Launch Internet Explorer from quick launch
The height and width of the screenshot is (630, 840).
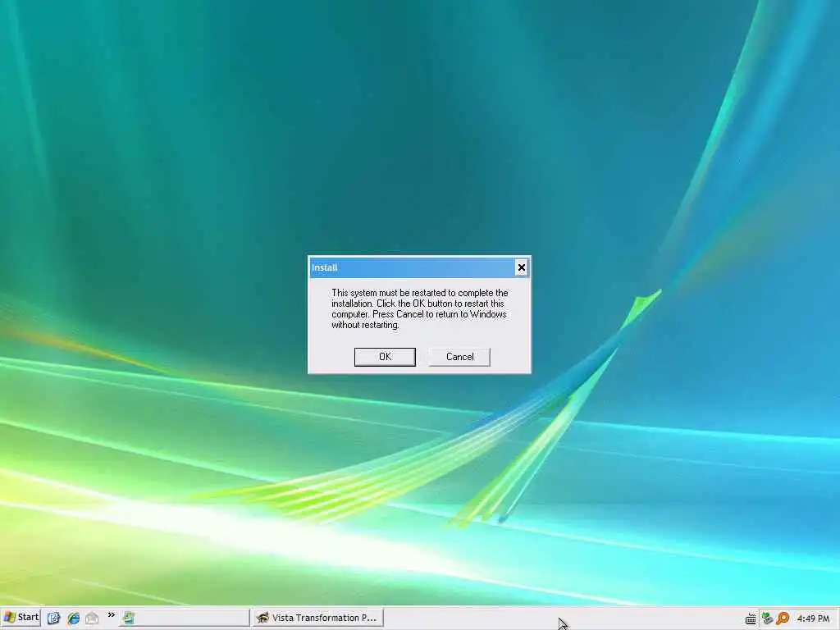(x=73, y=619)
